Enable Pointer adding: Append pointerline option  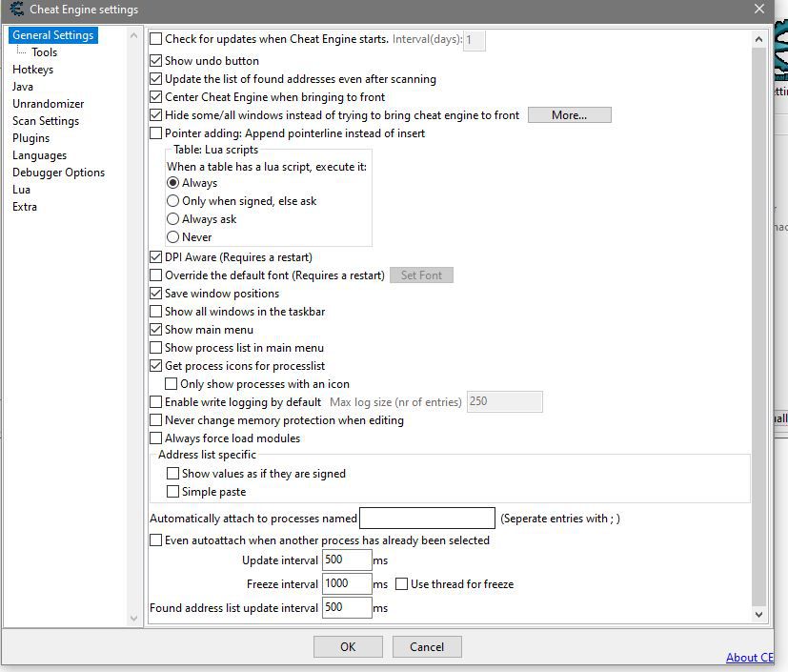click(x=156, y=133)
